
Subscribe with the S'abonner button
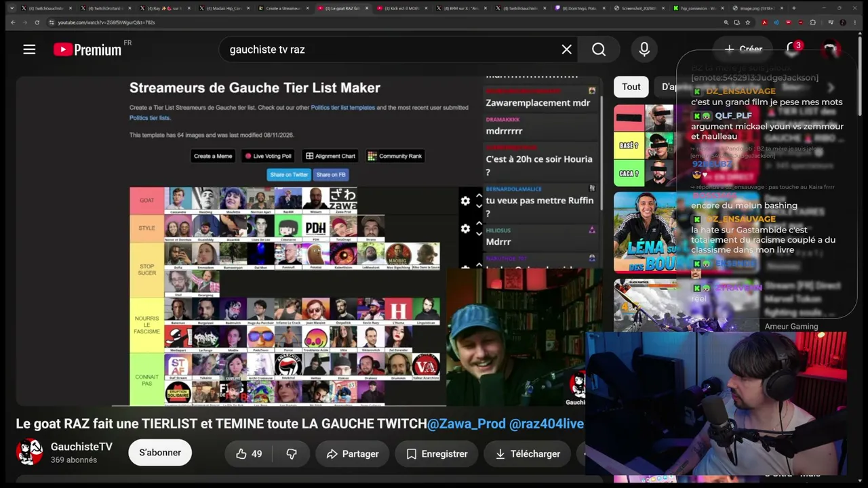pos(160,453)
